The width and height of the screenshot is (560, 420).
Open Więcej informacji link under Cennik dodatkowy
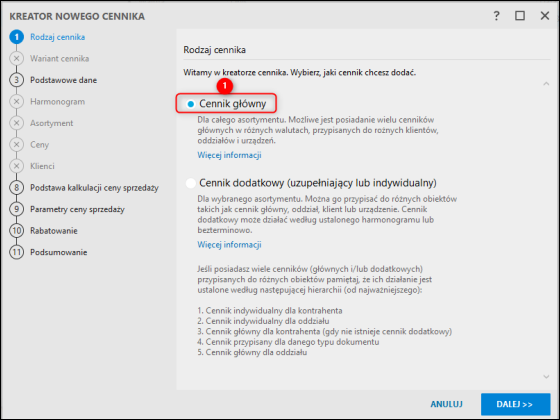tap(229, 245)
